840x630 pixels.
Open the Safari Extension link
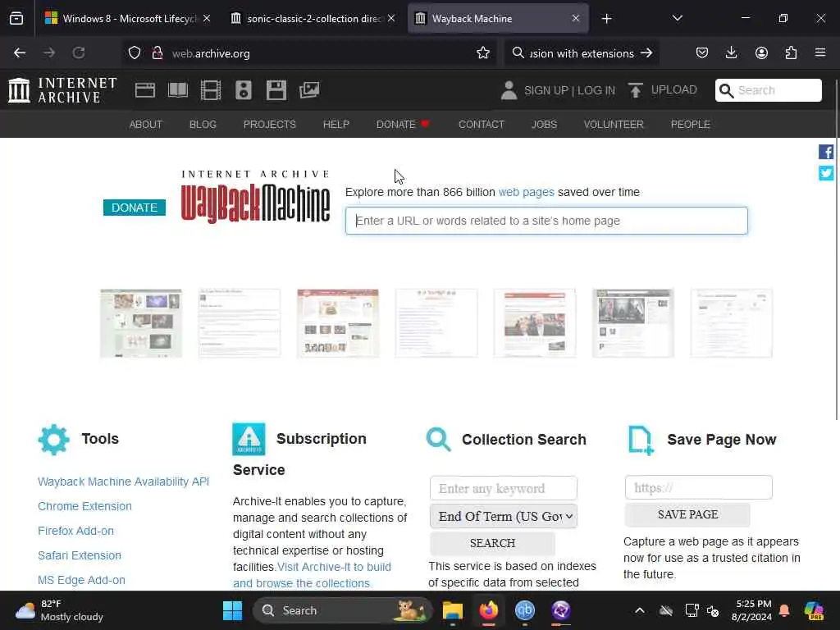coord(80,555)
